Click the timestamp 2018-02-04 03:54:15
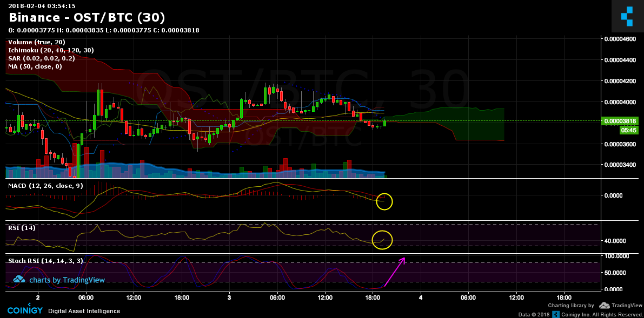The width and height of the screenshot is (644, 318). tap(42, 6)
